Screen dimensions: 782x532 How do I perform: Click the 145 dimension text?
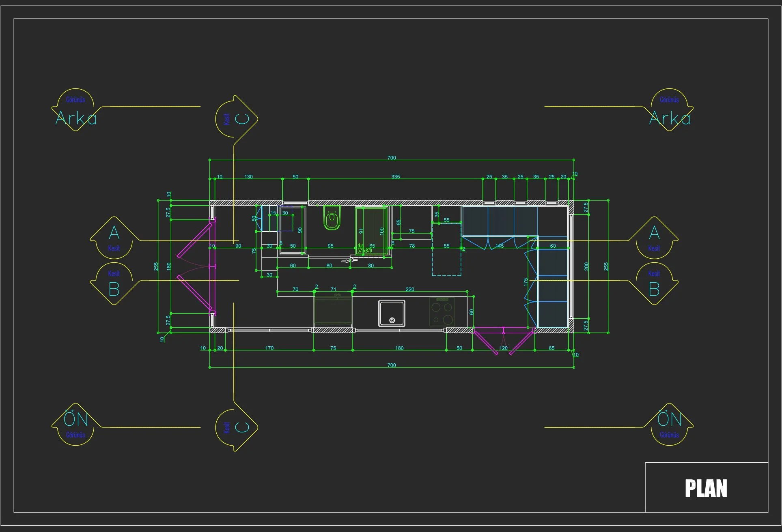point(500,246)
